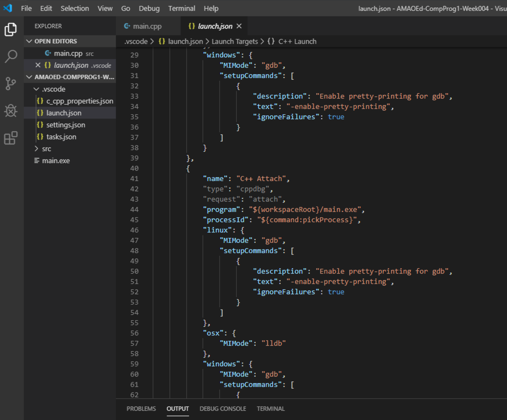Switch to the main.cpp editor tab

click(147, 26)
